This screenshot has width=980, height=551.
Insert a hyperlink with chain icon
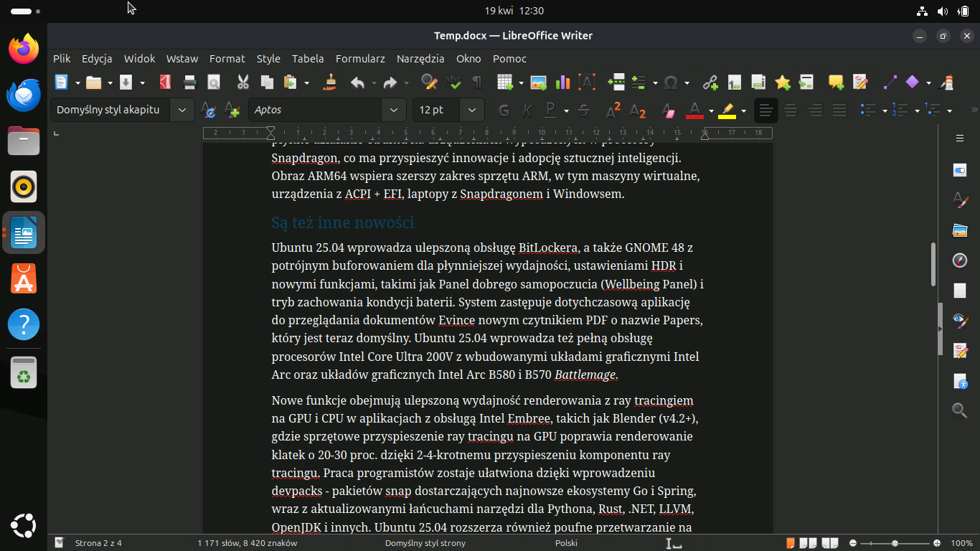pyautogui.click(x=710, y=83)
